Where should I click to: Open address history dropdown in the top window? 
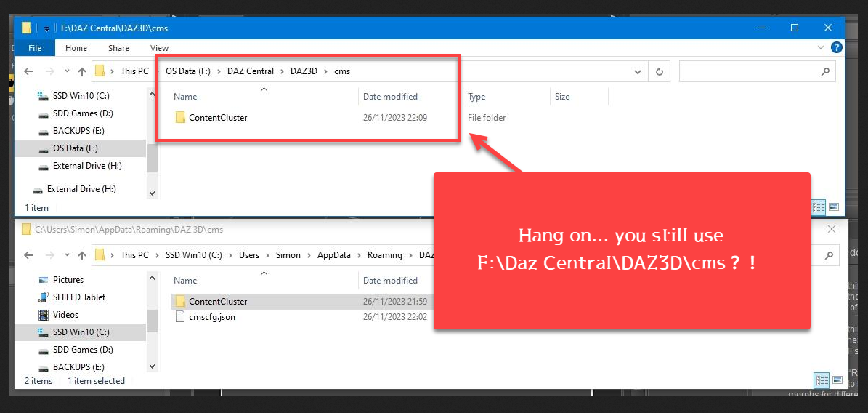pyautogui.click(x=638, y=71)
